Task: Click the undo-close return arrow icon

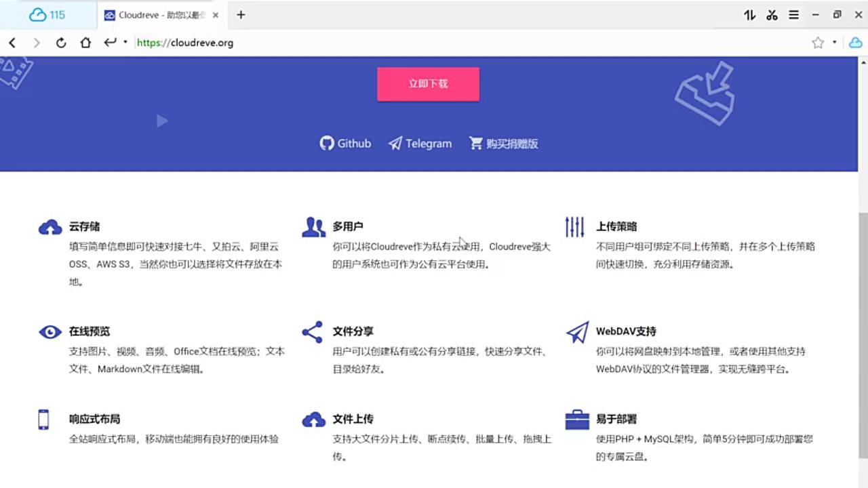Action: 111,42
